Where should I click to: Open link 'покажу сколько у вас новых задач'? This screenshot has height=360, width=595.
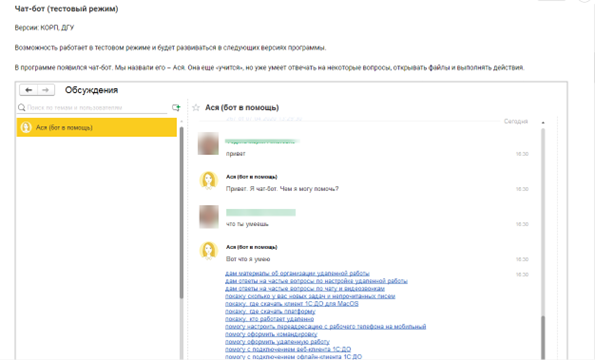pos(310,296)
